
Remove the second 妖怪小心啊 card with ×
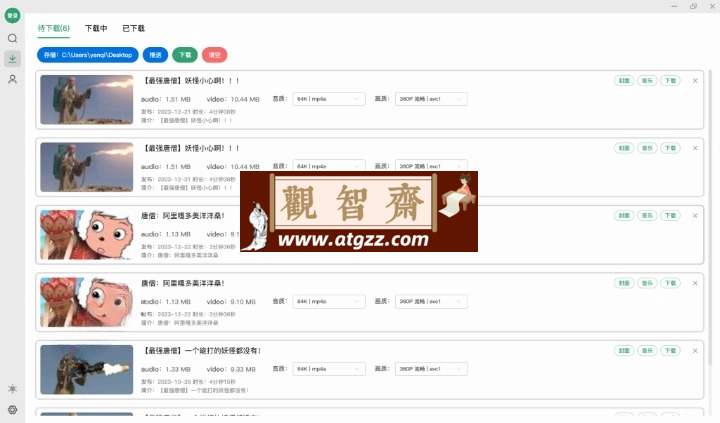coord(695,148)
